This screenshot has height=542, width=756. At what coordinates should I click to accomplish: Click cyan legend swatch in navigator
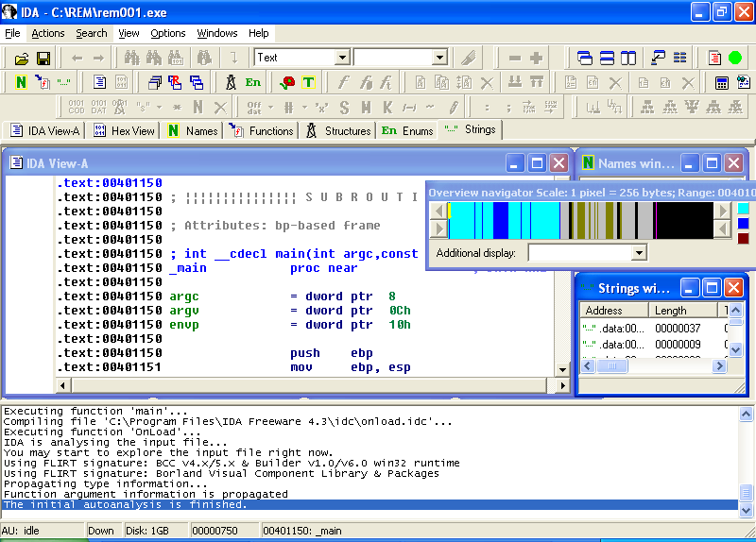point(743,208)
